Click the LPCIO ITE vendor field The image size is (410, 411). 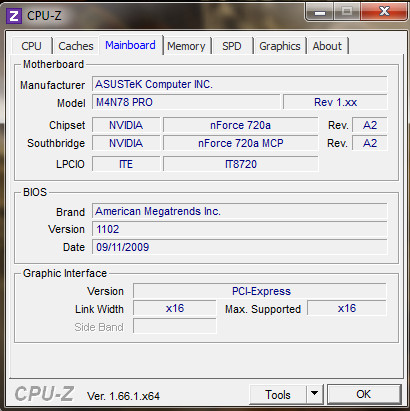click(x=126, y=164)
